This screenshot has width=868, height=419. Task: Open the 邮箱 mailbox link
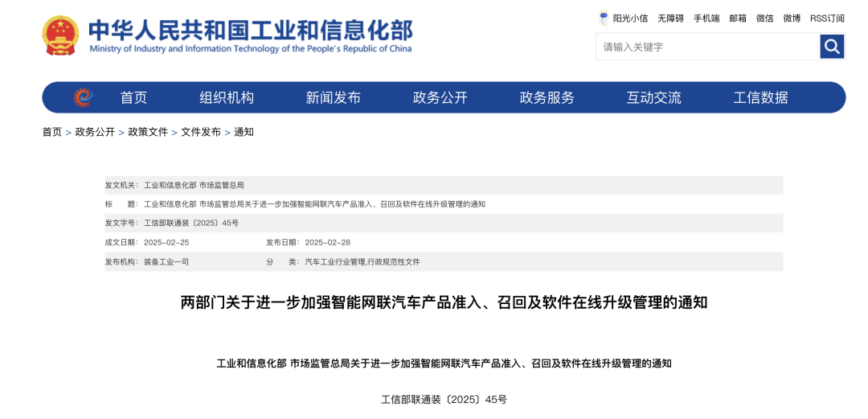pyautogui.click(x=738, y=18)
